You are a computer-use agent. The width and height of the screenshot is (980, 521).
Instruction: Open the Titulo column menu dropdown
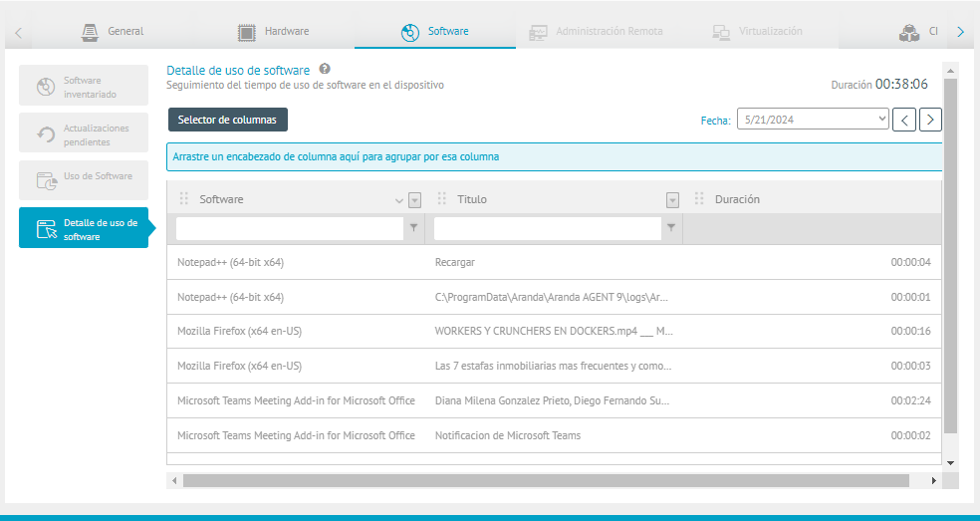(x=673, y=199)
